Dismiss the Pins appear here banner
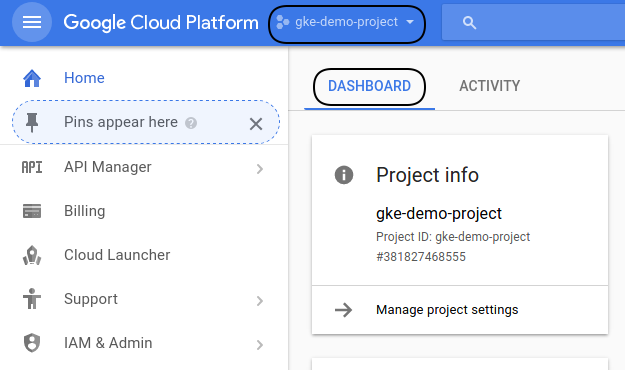Screen dimensions: 625x370 click(256, 124)
